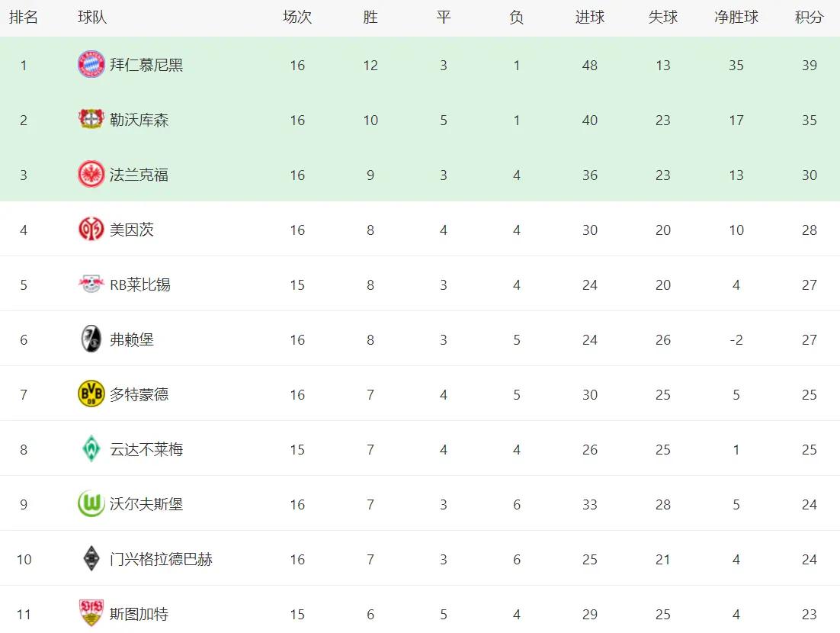Image resolution: width=840 pixels, height=633 pixels.
Task: Click the Mainz 05 club logo
Action: coord(91,230)
